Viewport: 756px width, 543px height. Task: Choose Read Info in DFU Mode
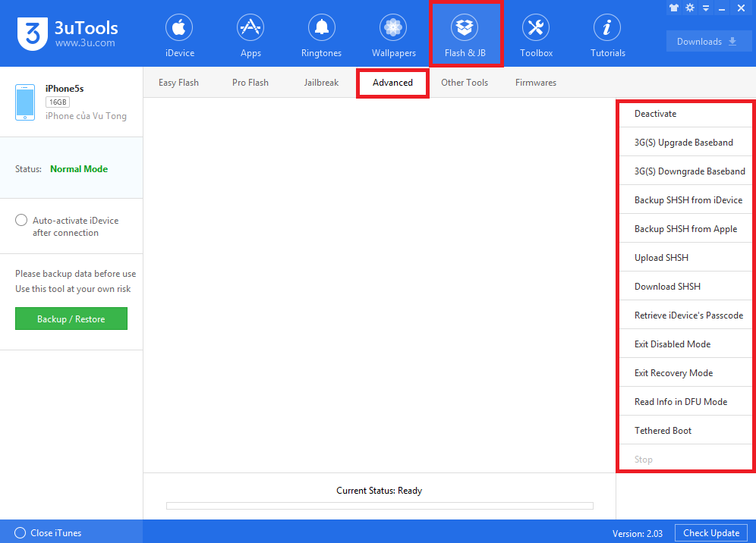[685, 402]
